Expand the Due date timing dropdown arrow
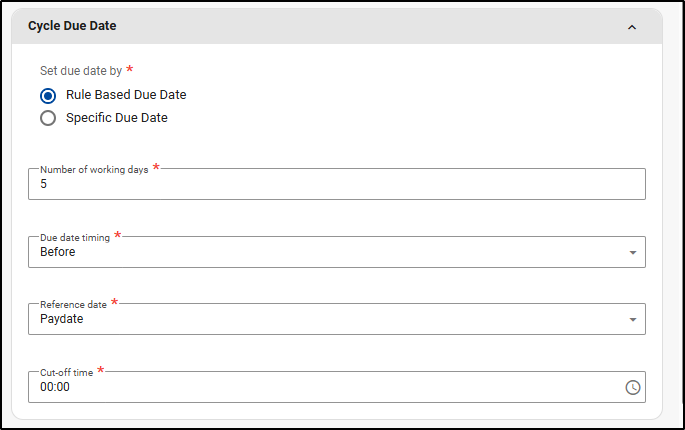The height and width of the screenshot is (430, 685). (x=632, y=253)
